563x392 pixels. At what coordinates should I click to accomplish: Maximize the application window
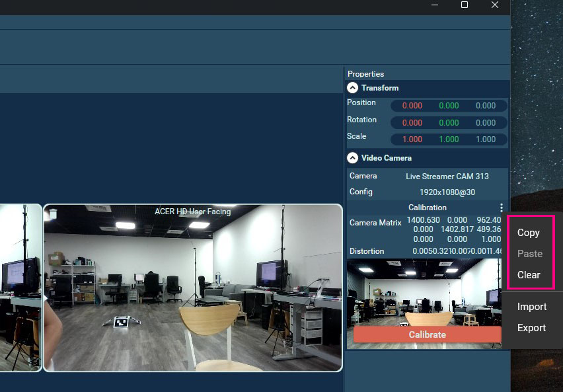(464, 5)
